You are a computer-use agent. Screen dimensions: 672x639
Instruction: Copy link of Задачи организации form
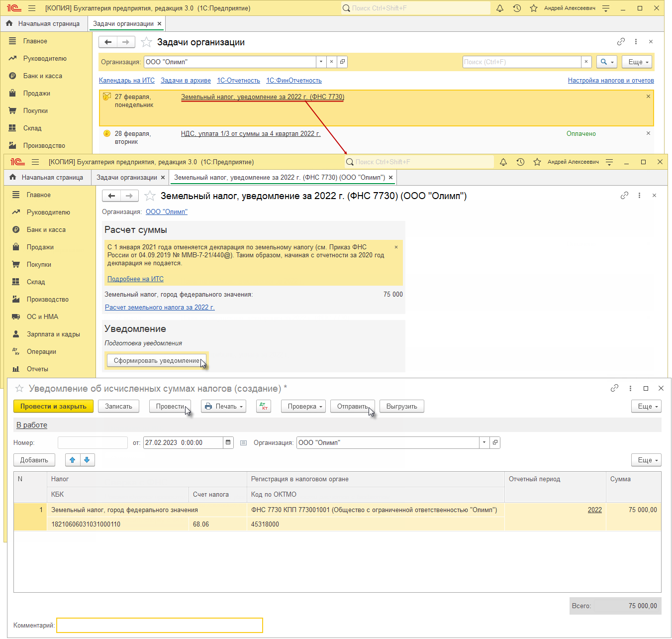pyautogui.click(x=621, y=42)
